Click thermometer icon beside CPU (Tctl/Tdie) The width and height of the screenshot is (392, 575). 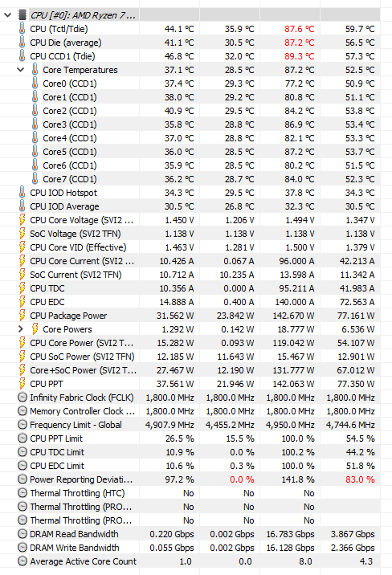tap(22, 29)
